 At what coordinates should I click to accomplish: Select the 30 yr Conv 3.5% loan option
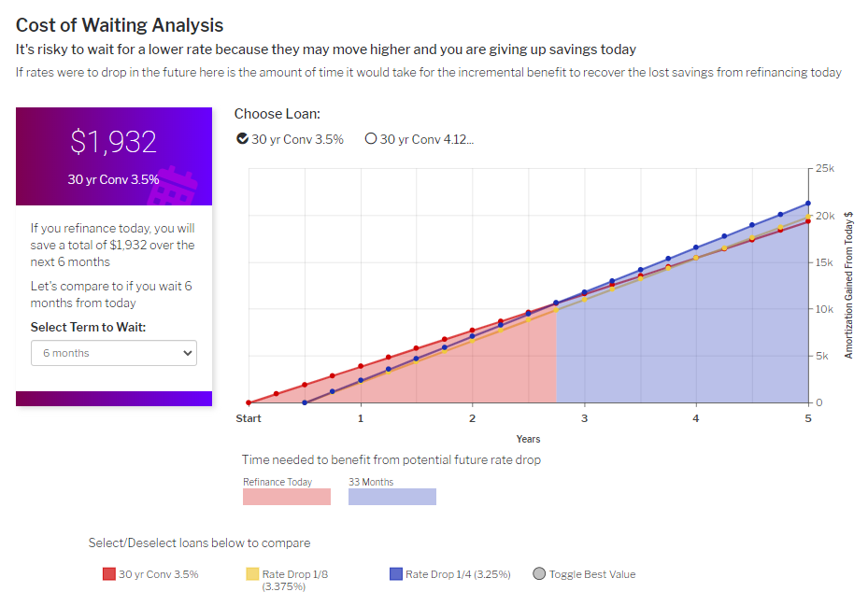[x=243, y=139]
